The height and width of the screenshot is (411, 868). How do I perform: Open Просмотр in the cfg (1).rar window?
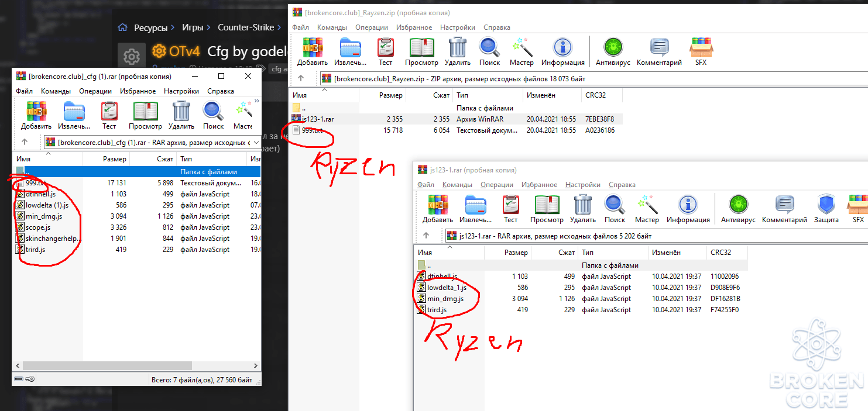click(145, 115)
